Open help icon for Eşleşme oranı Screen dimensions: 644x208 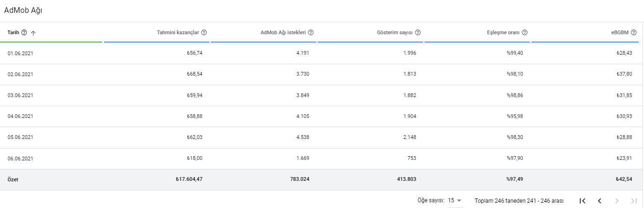[525, 32]
